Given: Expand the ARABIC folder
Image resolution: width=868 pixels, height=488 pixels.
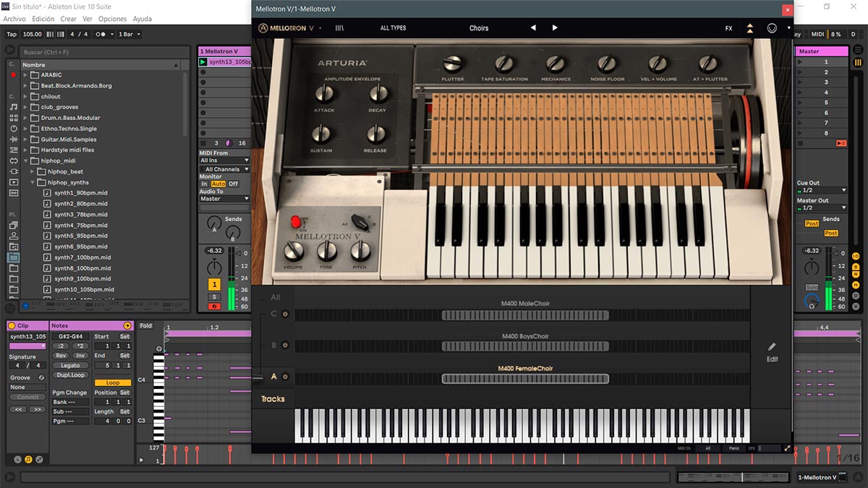Looking at the screenshot, I should point(25,74).
